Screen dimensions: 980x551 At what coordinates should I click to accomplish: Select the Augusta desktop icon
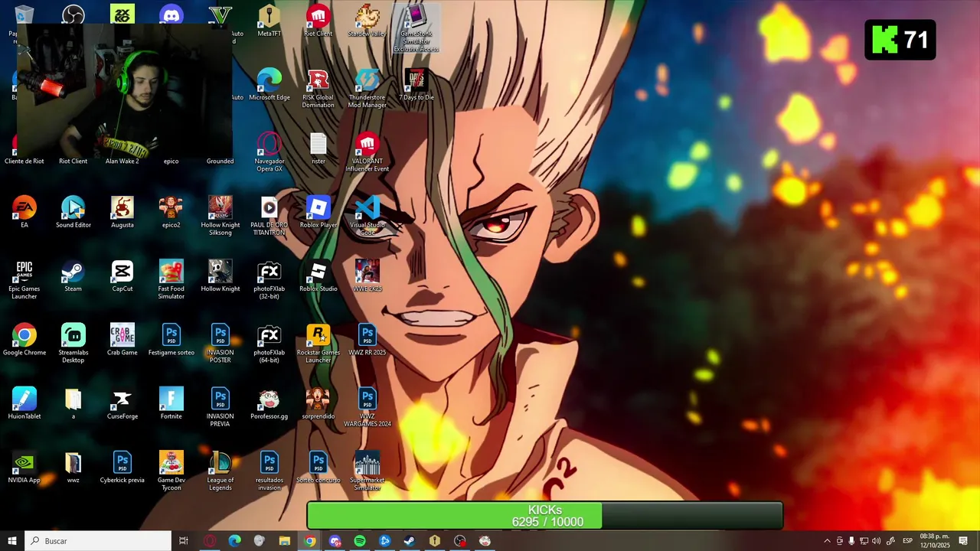[x=122, y=213]
